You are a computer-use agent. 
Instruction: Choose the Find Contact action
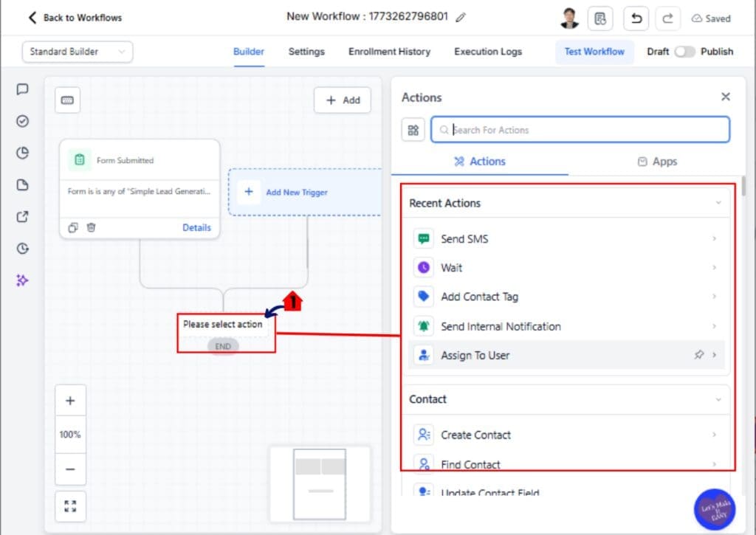(x=566, y=465)
